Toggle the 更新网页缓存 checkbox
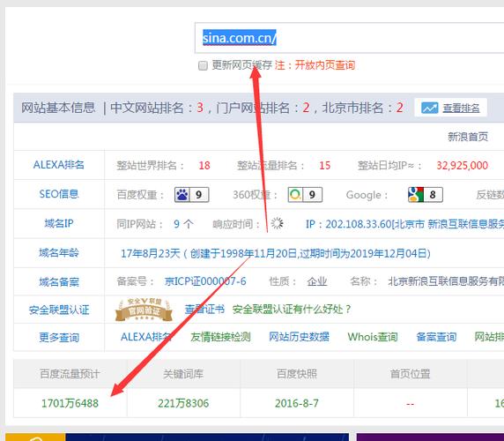The height and width of the screenshot is (441, 504). pyautogui.click(x=203, y=65)
